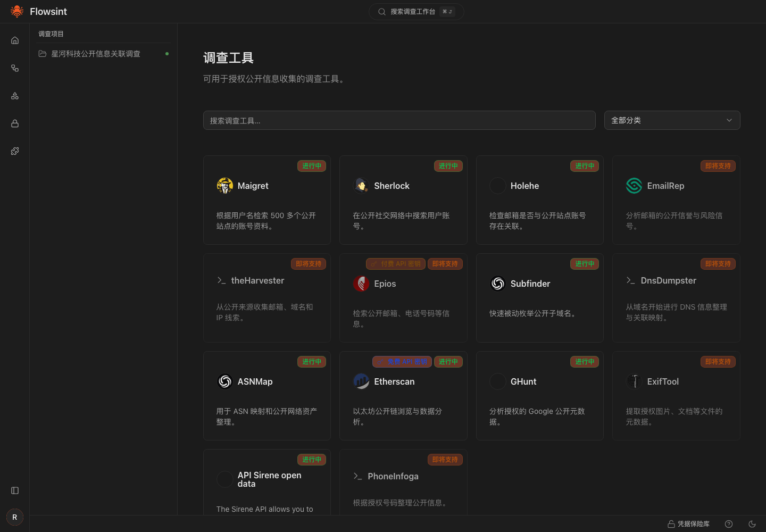Click the Maigret tool icon
This screenshot has width=766, height=532.
click(x=225, y=186)
